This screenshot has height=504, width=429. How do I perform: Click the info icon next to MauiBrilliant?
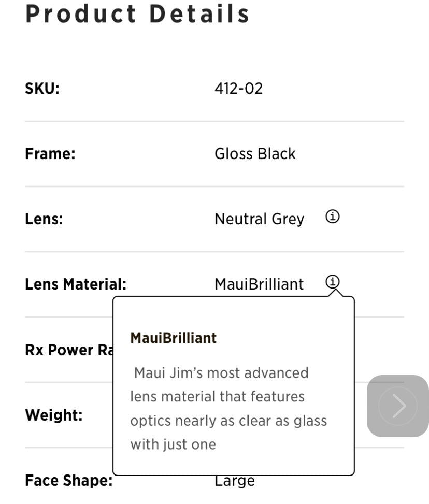click(333, 282)
